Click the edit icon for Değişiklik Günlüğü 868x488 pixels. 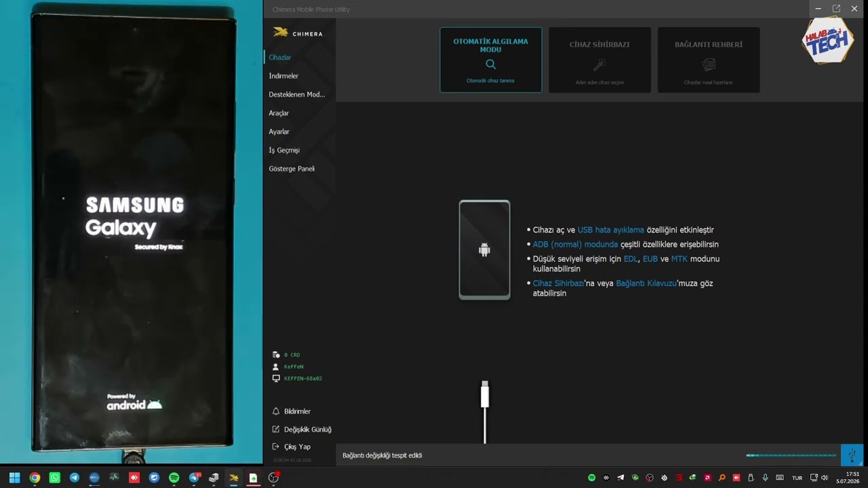(276, 429)
